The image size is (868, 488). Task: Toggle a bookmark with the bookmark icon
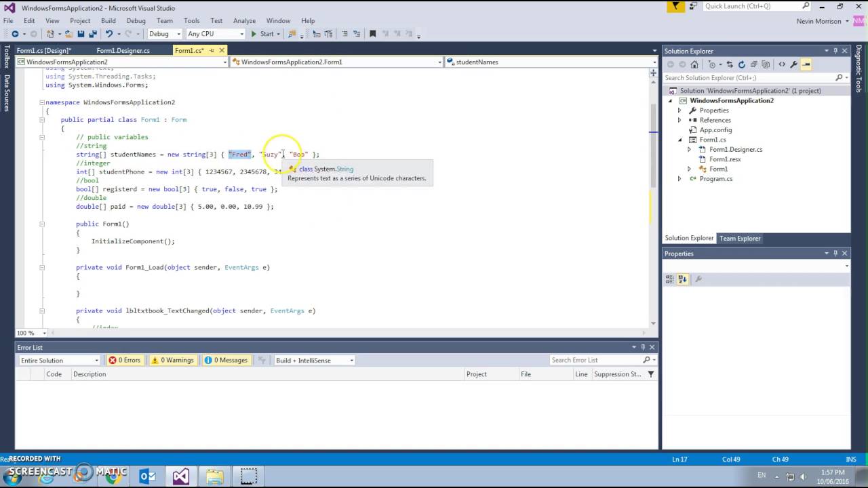(372, 34)
